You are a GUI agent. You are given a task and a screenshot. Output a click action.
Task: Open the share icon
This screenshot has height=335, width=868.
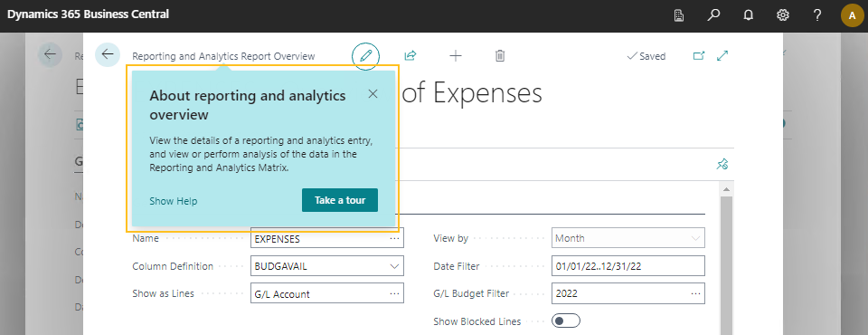410,55
